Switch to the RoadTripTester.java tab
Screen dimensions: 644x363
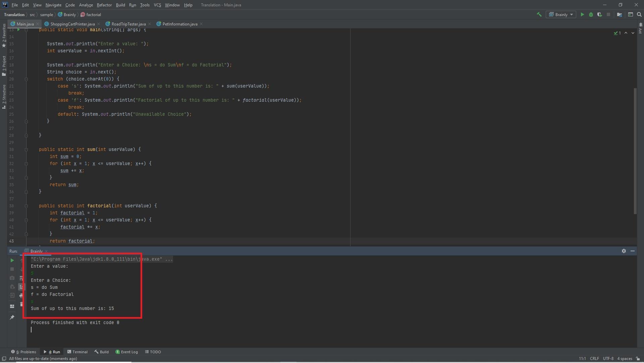tap(128, 24)
